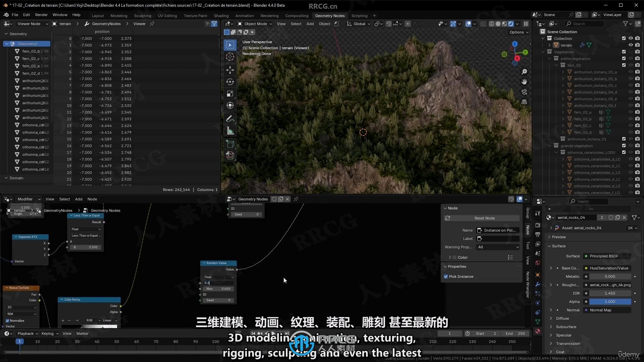Open Node Wrangler sidebar tab
This screenshot has width=644, height=362.
[528, 285]
